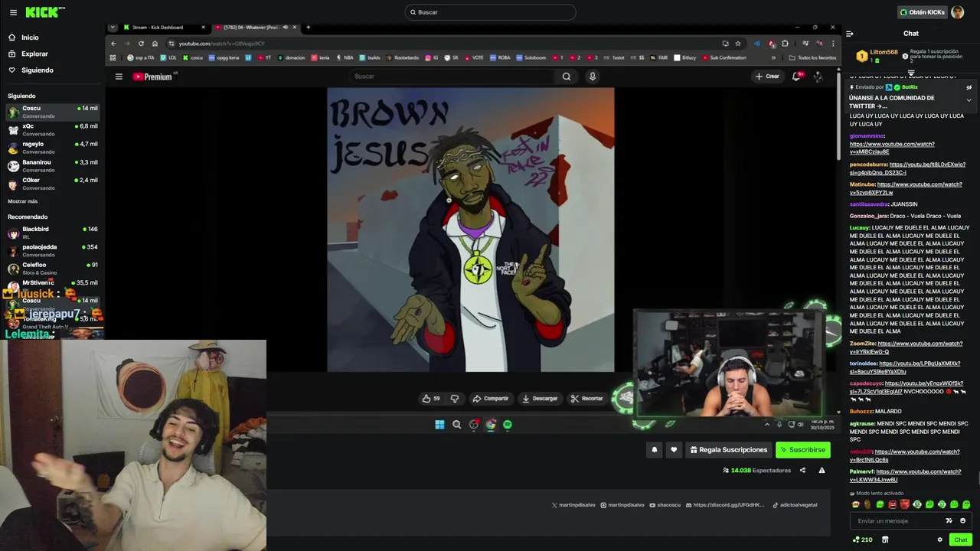Hide the pinned BotRix message
Screen dimensions: 980x551
click(x=969, y=87)
